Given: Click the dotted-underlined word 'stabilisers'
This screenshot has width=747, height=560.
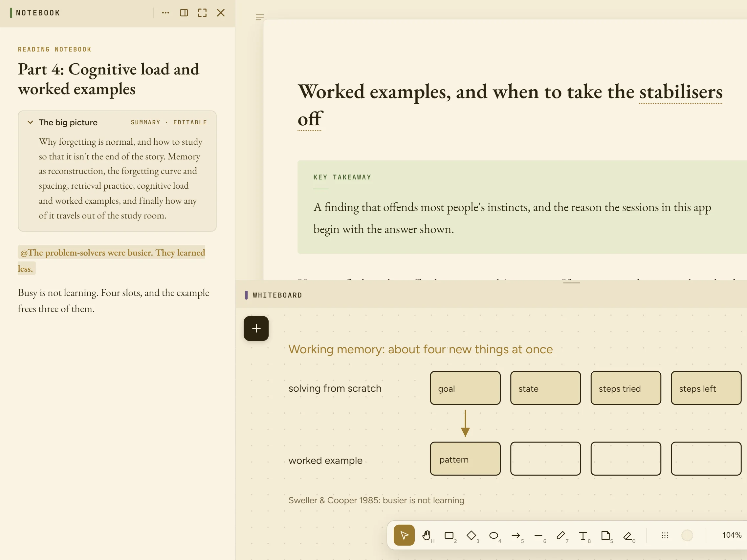Looking at the screenshot, I should (x=680, y=92).
